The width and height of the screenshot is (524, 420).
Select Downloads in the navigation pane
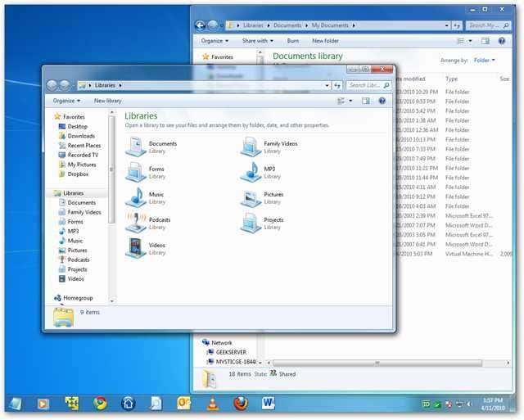click(81, 136)
